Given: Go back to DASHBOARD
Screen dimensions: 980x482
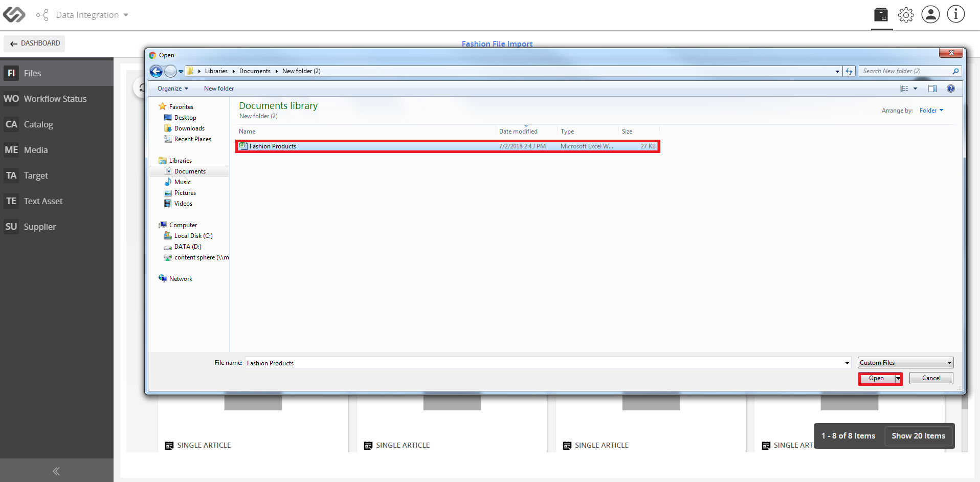Looking at the screenshot, I should (x=35, y=43).
